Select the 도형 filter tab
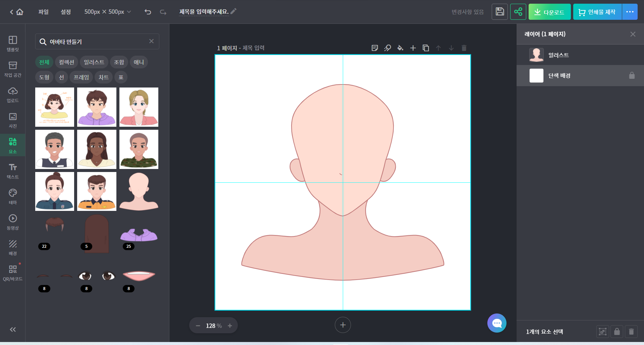The width and height of the screenshot is (644, 345). 44,77
